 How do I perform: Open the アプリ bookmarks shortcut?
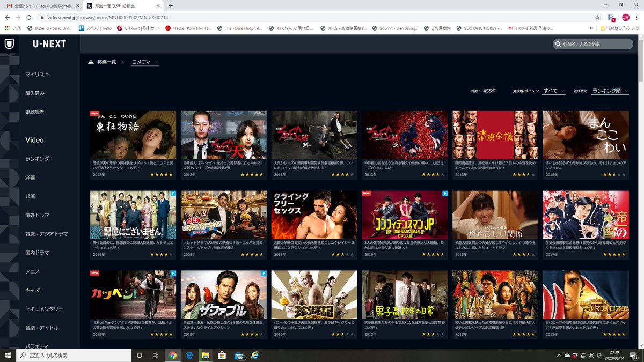point(13,28)
